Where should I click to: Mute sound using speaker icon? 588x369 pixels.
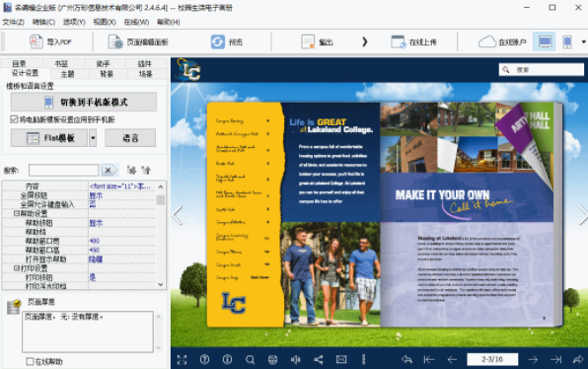click(296, 359)
